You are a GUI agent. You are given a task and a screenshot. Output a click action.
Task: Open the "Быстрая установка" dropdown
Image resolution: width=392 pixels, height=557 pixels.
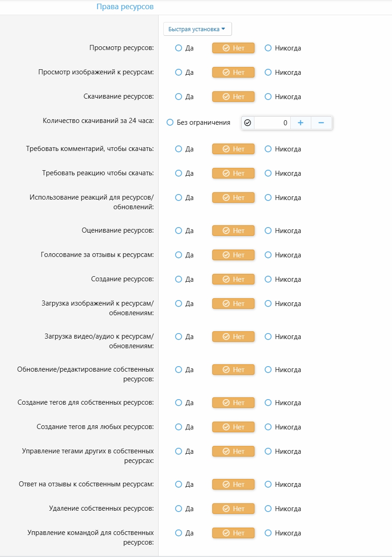197,28
